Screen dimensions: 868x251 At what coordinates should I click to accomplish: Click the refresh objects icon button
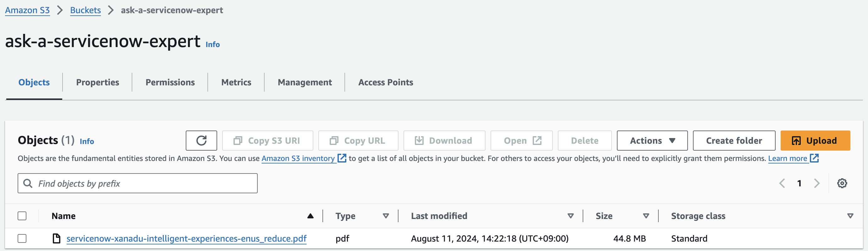(201, 141)
